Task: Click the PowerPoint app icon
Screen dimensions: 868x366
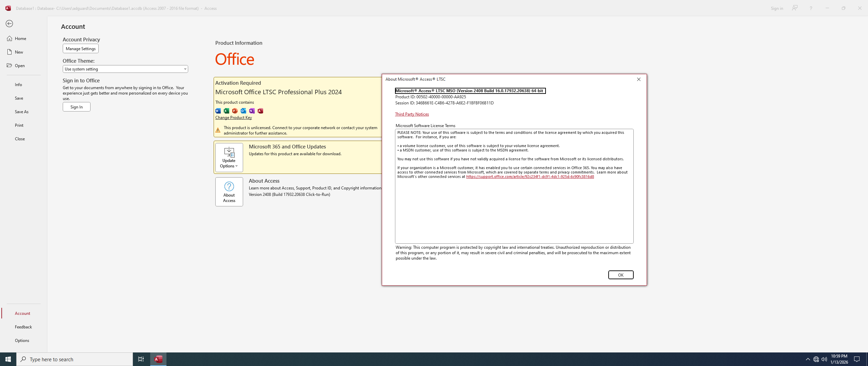Action: (235, 111)
